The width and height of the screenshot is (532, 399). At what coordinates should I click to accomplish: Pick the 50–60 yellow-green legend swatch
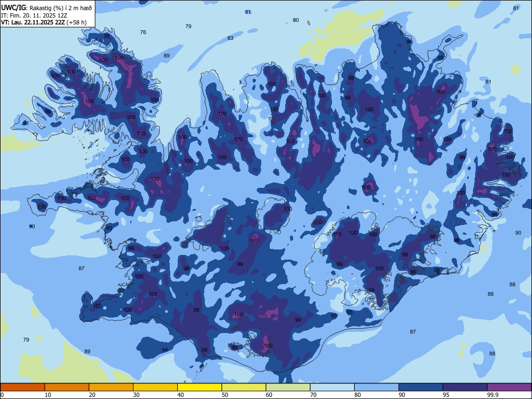click(x=244, y=387)
